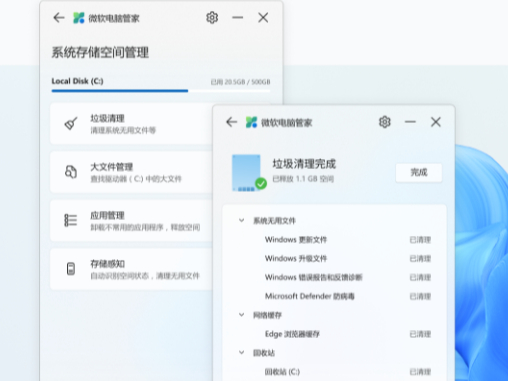Click the broom icon for 垃圾清理

coord(71,124)
